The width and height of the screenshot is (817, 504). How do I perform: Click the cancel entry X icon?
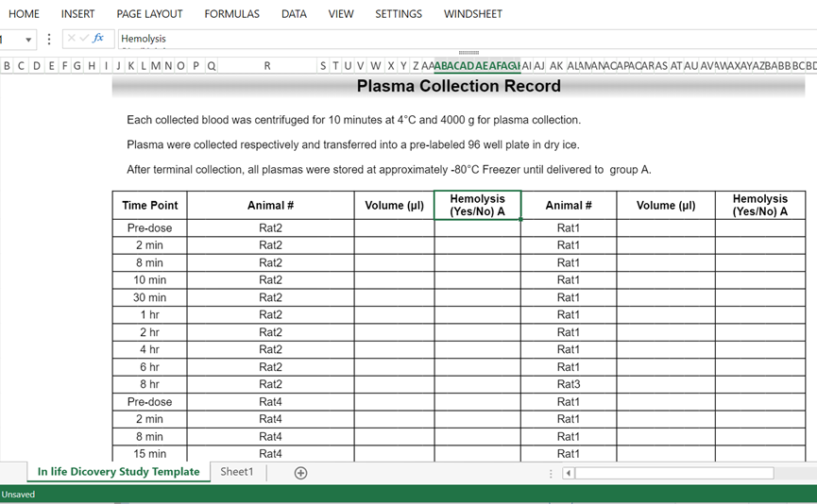point(72,39)
